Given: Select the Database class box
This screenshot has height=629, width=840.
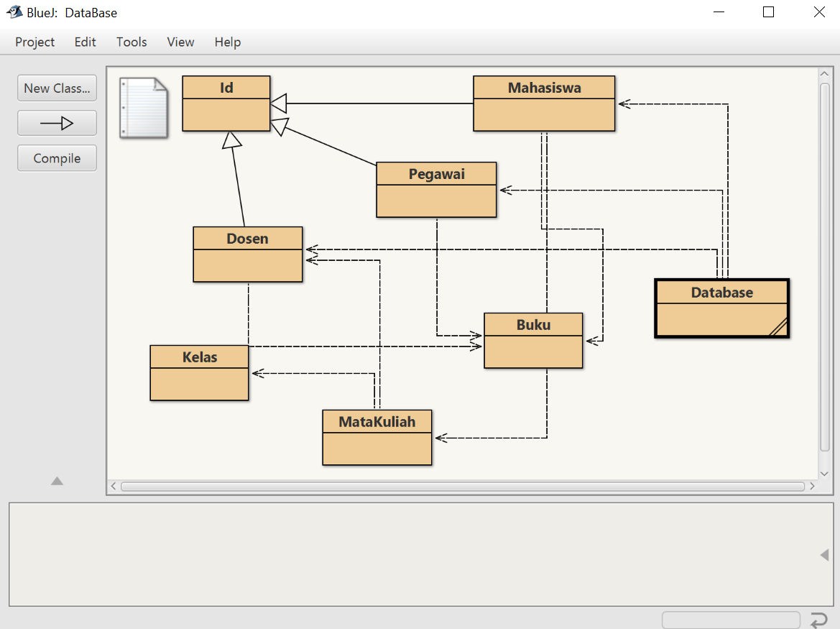Looking at the screenshot, I should [x=722, y=308].
